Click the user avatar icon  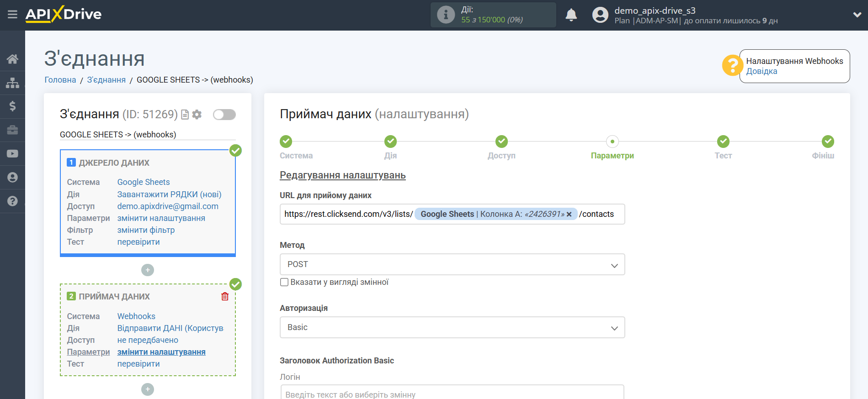pyautogui.click(x=600, y=15)
